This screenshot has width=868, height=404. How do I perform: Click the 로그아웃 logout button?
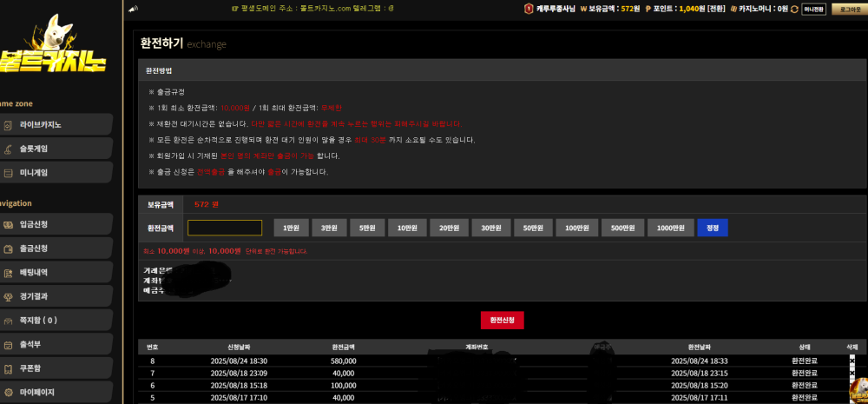(x=850, y=9)
